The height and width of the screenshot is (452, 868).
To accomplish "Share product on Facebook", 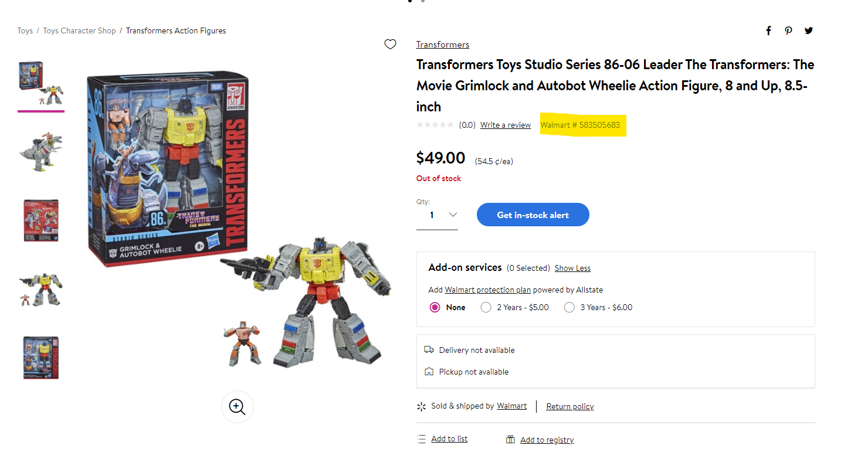I will coord(768,30).
